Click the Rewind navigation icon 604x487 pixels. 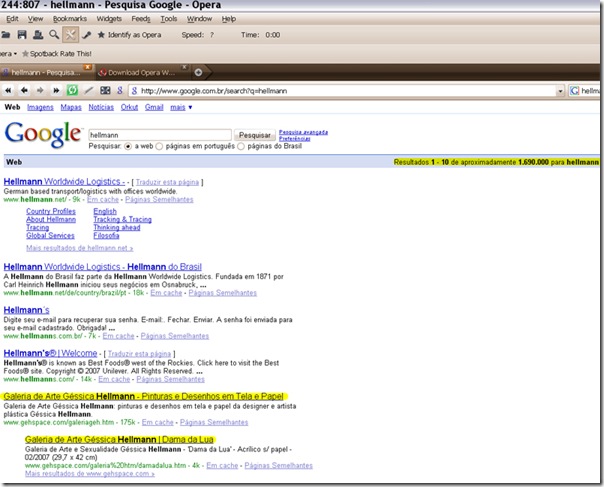8,91
